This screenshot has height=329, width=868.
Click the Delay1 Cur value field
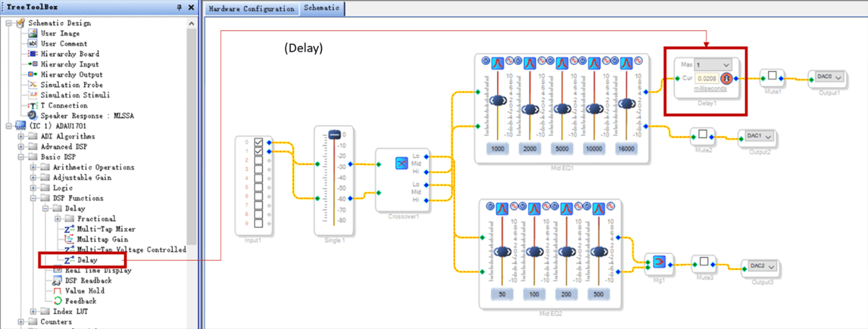click(706, 79)
